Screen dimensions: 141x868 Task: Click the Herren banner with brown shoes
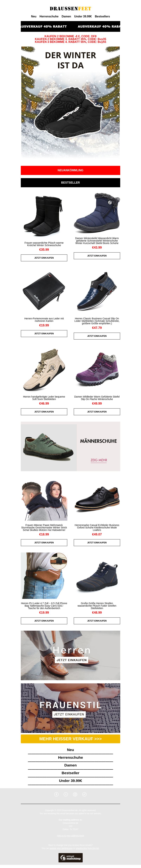pos(70,655)
